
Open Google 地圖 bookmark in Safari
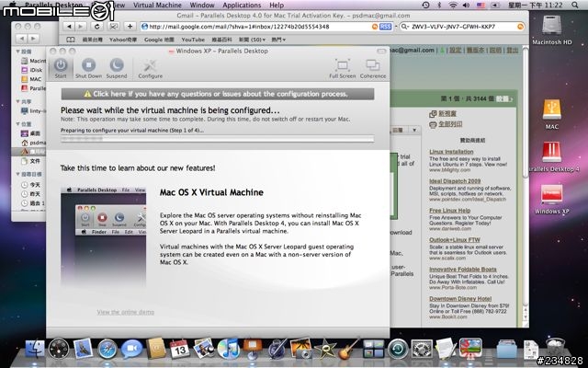pyautogui.click(x=159, y=40)
